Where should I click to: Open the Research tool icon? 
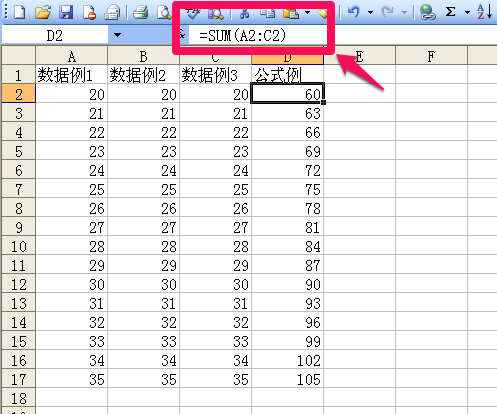[x=216, y=13]
